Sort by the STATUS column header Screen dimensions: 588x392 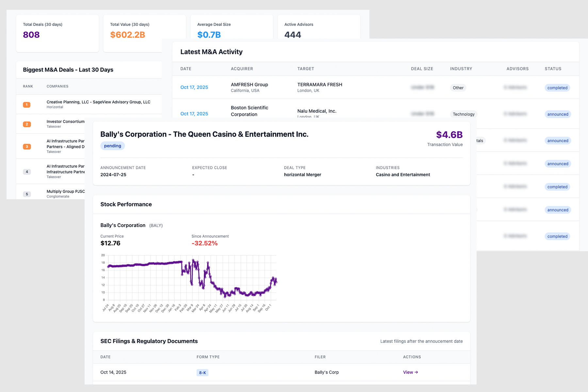pos(553,69)
